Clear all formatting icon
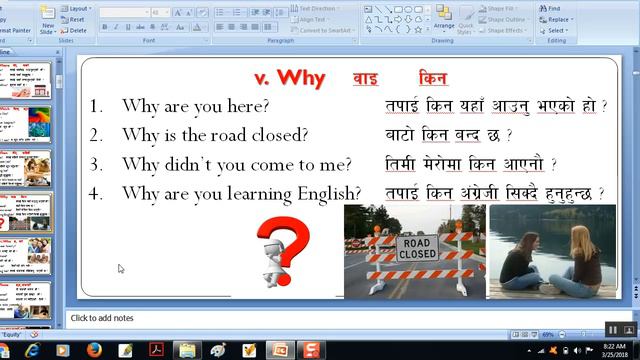The height and width of the screenshot is (360, 640). (x=202, y=13)
